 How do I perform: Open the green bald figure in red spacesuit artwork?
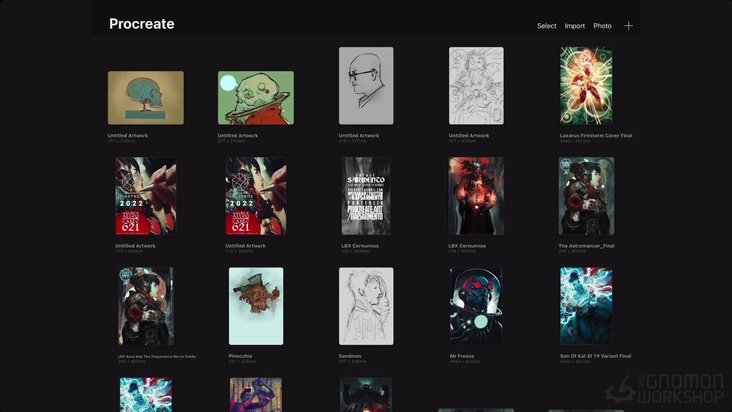click(256, 98)
